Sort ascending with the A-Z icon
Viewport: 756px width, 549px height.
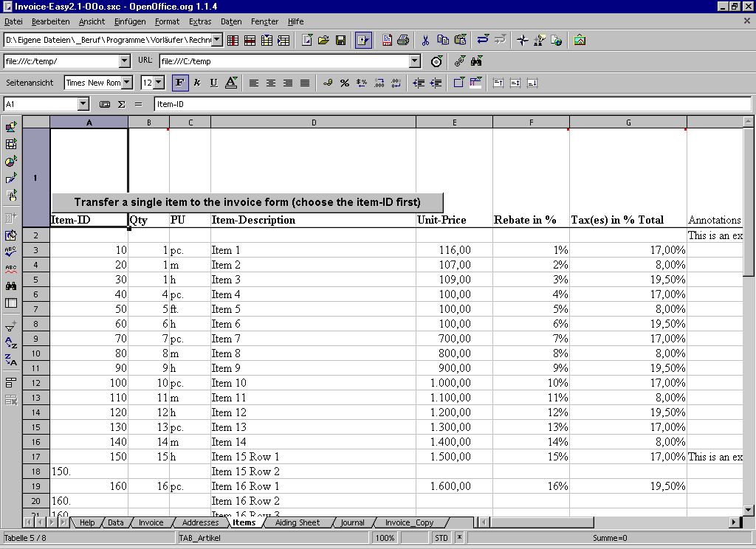point(11,343)
